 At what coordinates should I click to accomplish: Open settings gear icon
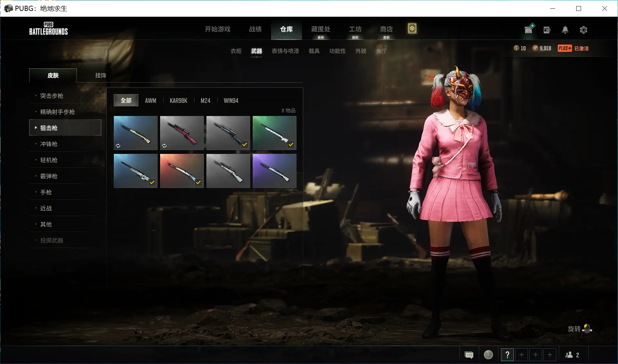click(583, 30)
